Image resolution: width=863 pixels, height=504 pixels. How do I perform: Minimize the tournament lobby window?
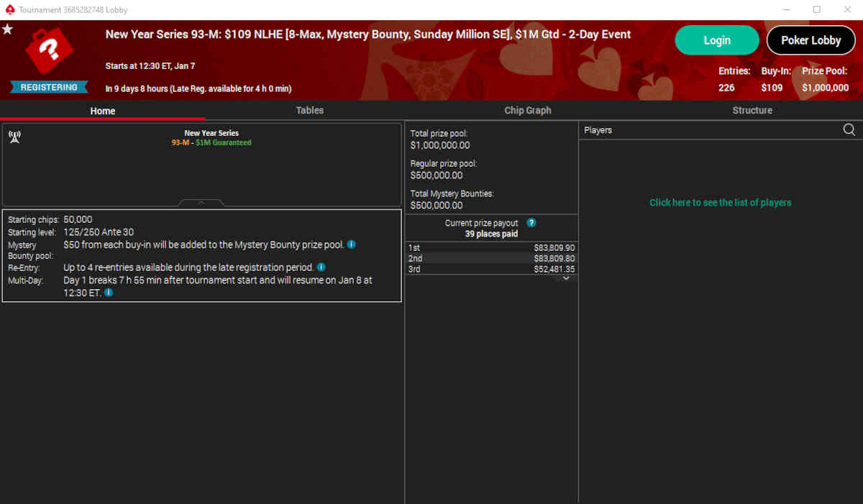[787, 9]
